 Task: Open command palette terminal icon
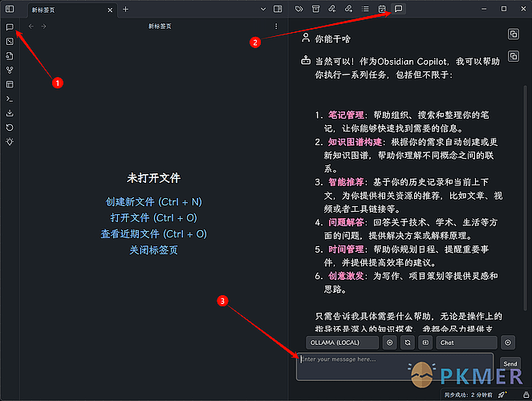click(10, 99)
